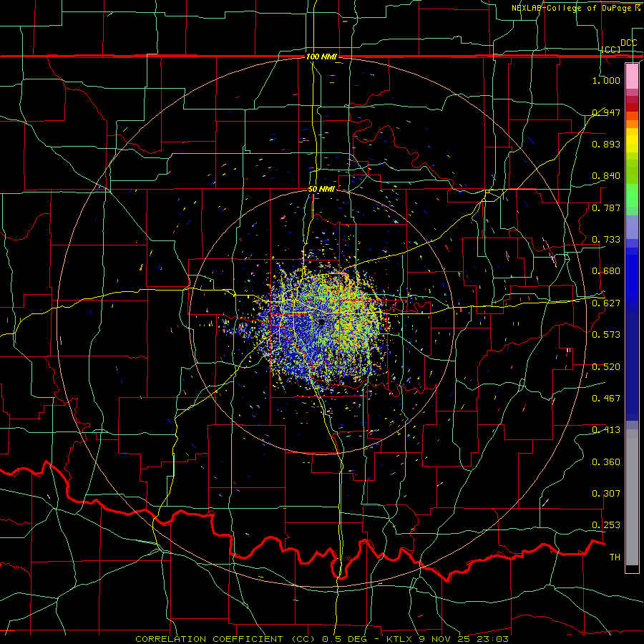Select the 0.413 legend value

point(606,430)
